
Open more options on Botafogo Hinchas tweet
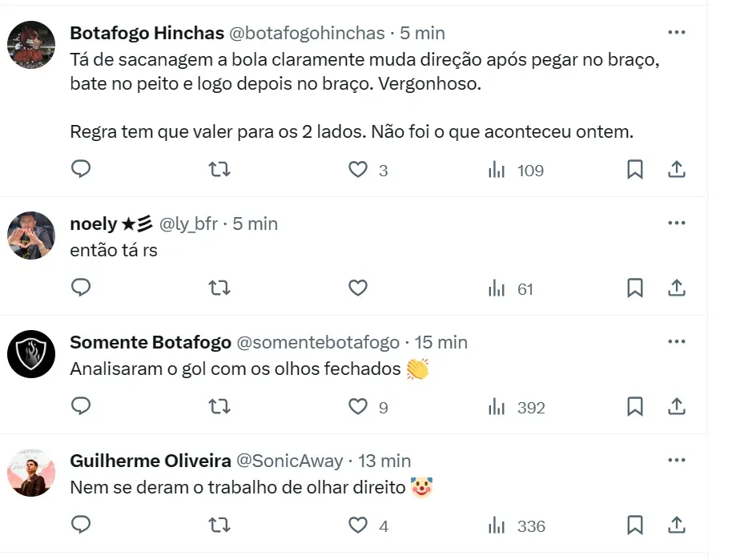676,33
